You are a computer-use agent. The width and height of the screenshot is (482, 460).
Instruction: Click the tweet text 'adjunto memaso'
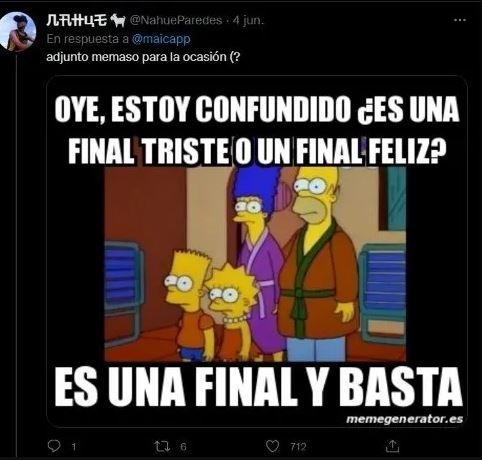click(94, 57)
